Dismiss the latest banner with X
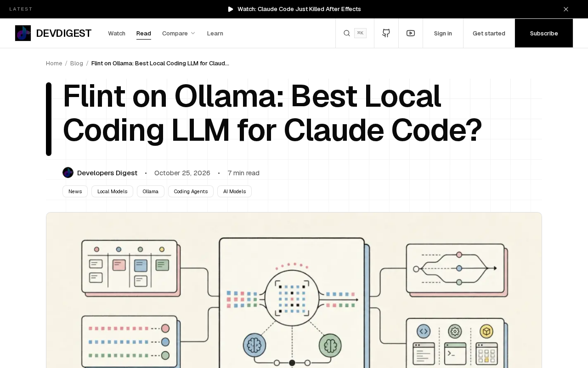The height and width of the screenshot is (368, 588). 566,9
